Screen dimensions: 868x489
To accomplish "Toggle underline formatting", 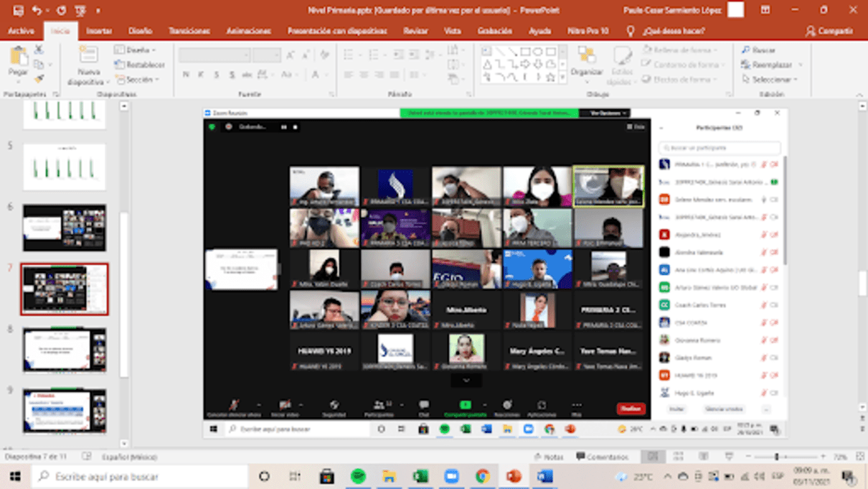I will (x=217, y=75).
